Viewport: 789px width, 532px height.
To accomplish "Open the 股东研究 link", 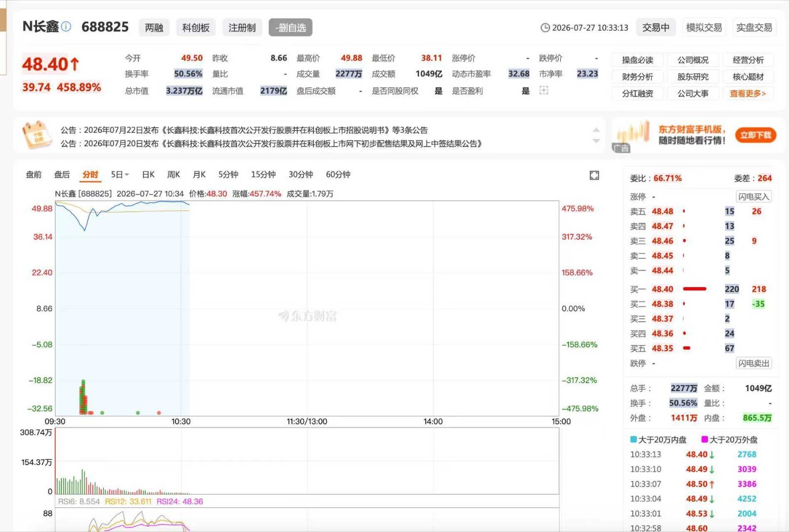I will [x=693, y=77].
